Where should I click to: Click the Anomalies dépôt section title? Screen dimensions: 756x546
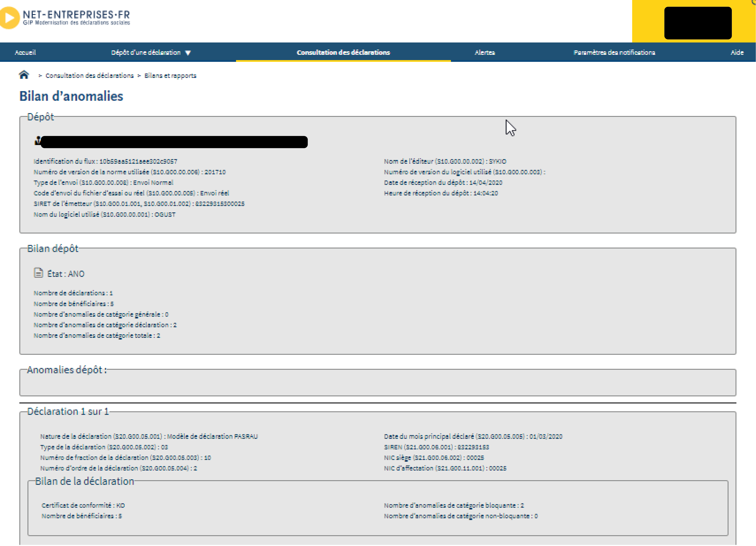67,370
